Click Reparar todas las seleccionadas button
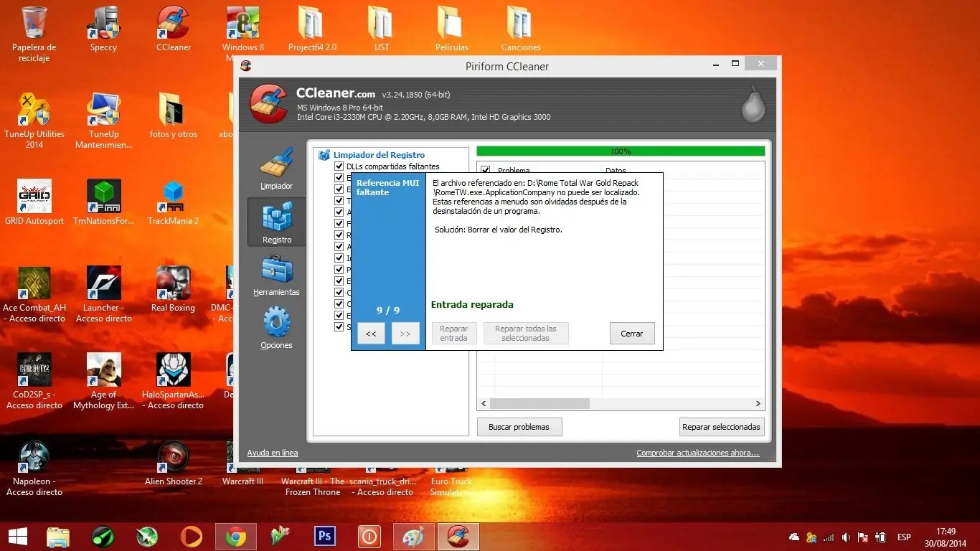 click(526, 334)
